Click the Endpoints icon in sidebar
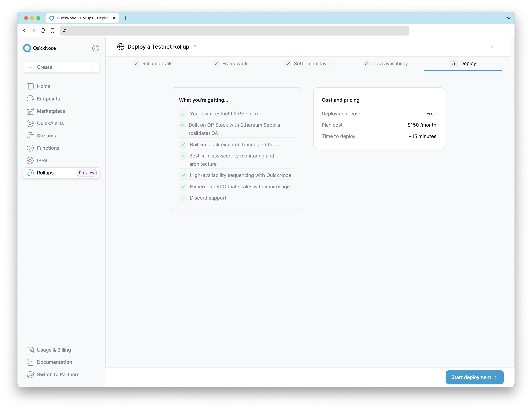 [30, 98]
